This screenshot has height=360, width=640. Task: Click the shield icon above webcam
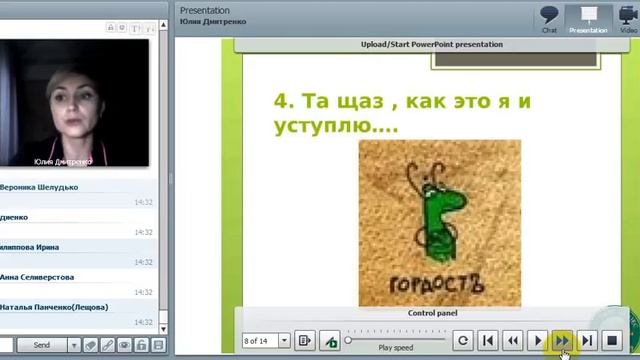pyautogui.click(x=122, y=28)
